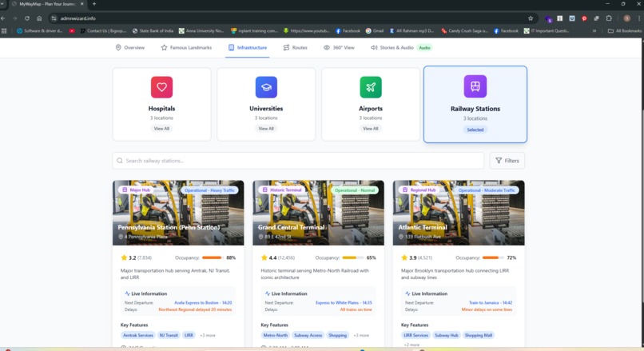Click the star icon beside Atlantic Terminal rating
This screenshot has width=644, height=351.
[404, 257]
